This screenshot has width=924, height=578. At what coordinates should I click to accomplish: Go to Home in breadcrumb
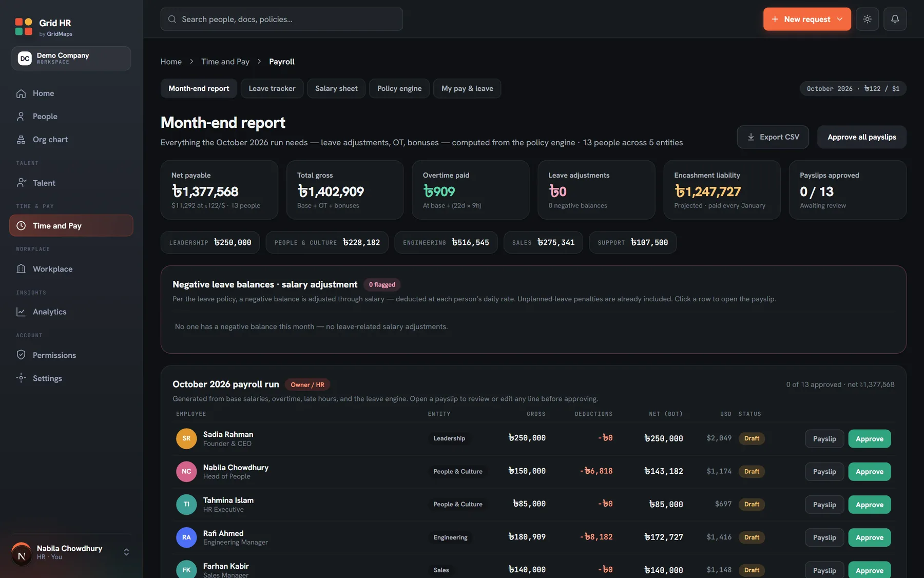click(171, 62)
